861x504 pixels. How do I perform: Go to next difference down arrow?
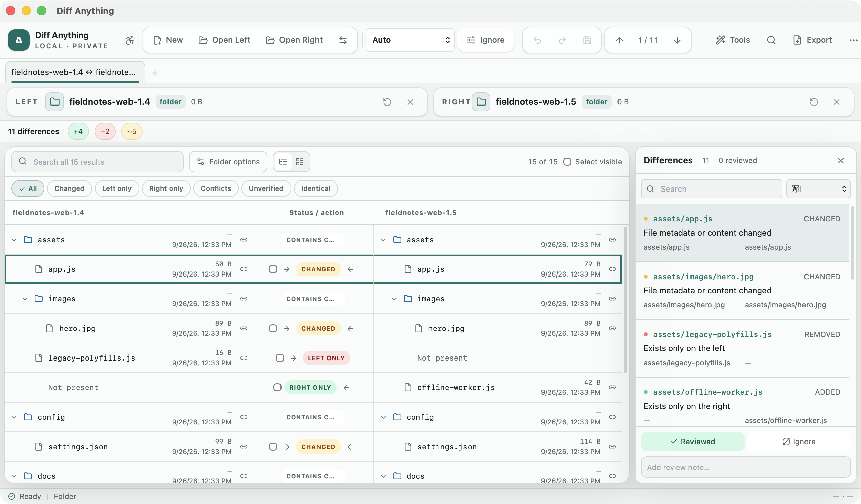tap(677, 40)
